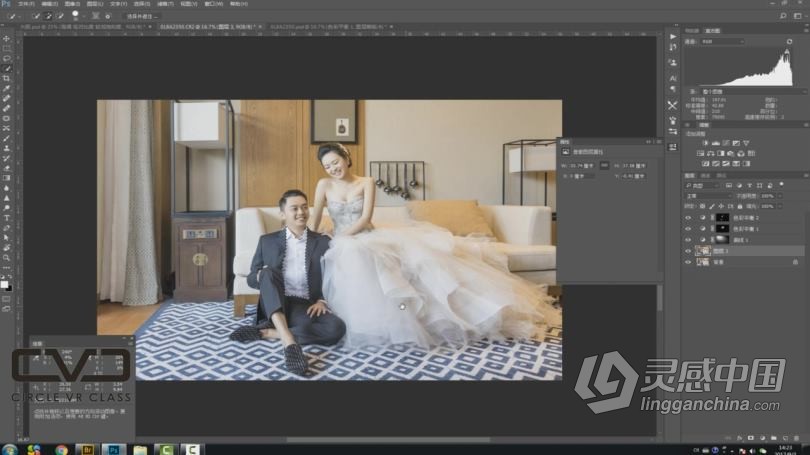Image resolution: width=810 pixels, height=455 pixels.
Task: Hide the 色彩平衡 2 layer
Action: click(x=688, y=218)
